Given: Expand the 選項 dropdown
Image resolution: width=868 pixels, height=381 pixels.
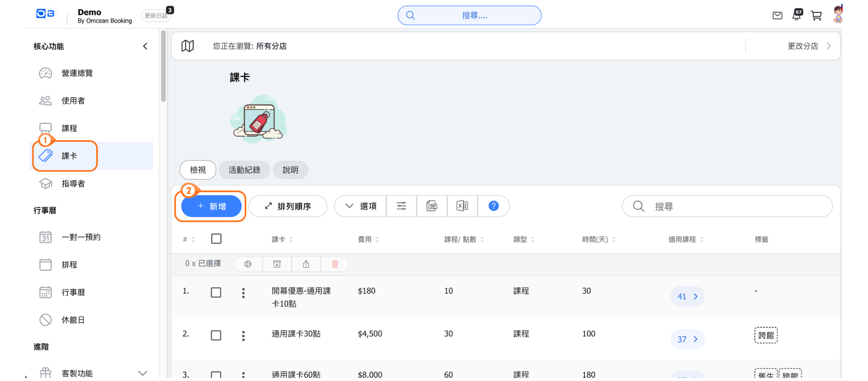Looking at the screenshot, I should (x=361, y=206).
